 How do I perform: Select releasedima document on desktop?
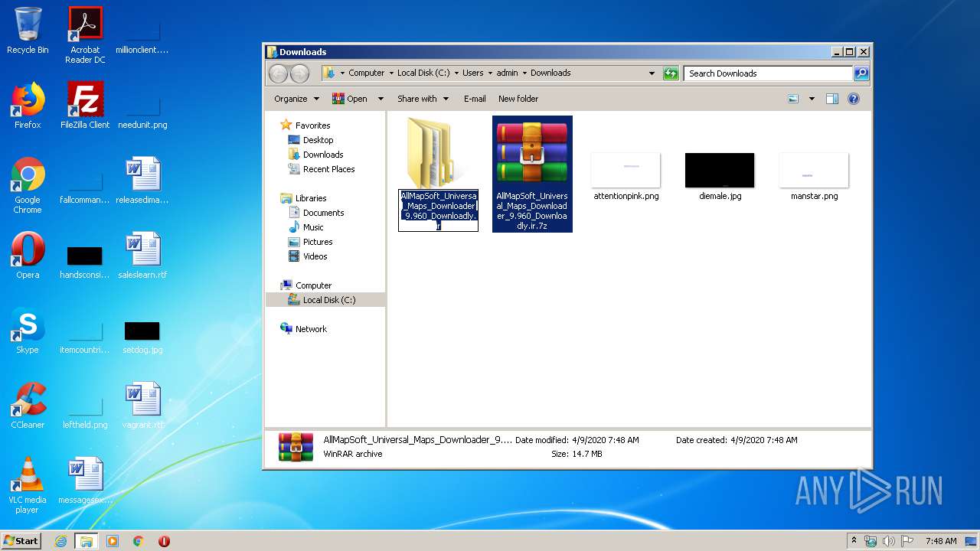pos(142,181)
